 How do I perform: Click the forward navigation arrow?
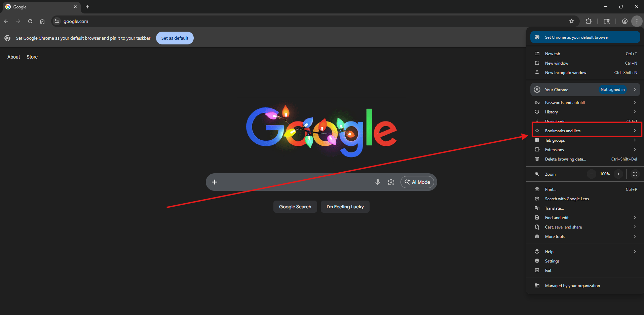coord(18,21)
